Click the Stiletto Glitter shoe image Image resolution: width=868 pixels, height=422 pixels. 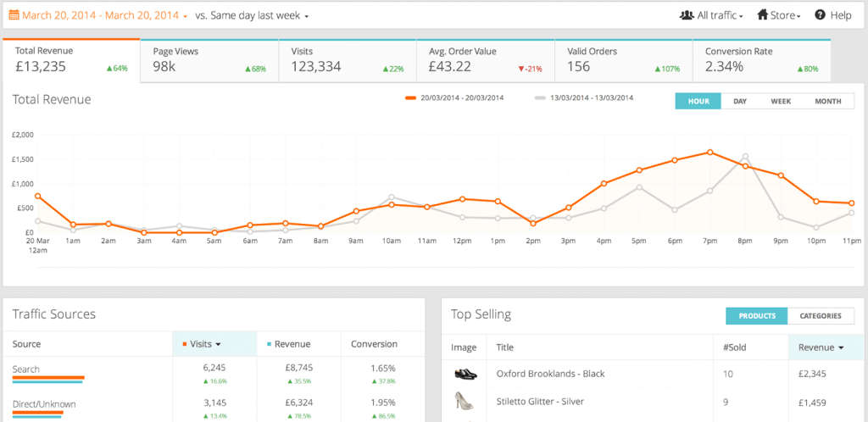pyautogui.click(x=466, y=401)
